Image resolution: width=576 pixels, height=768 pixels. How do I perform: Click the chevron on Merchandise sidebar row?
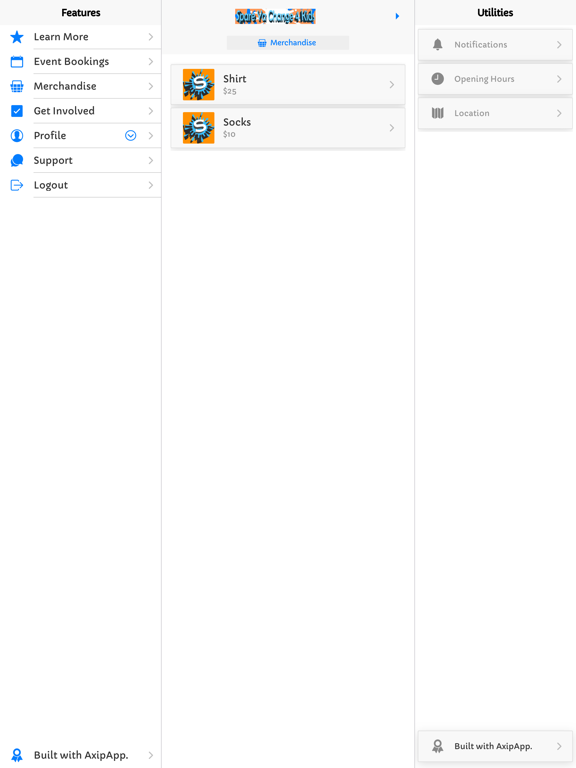(x=151, y=86)
